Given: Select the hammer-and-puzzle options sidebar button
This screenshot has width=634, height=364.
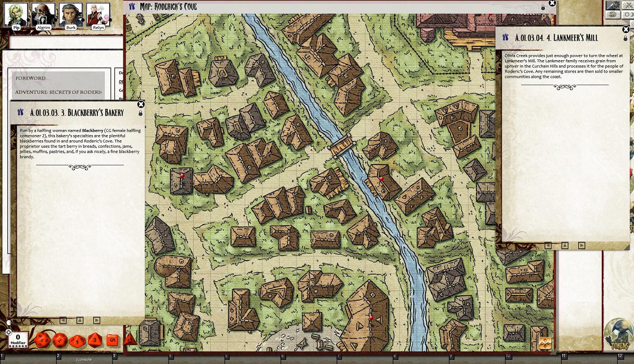Looking at the screenshot, I should [x=613, y=6].
